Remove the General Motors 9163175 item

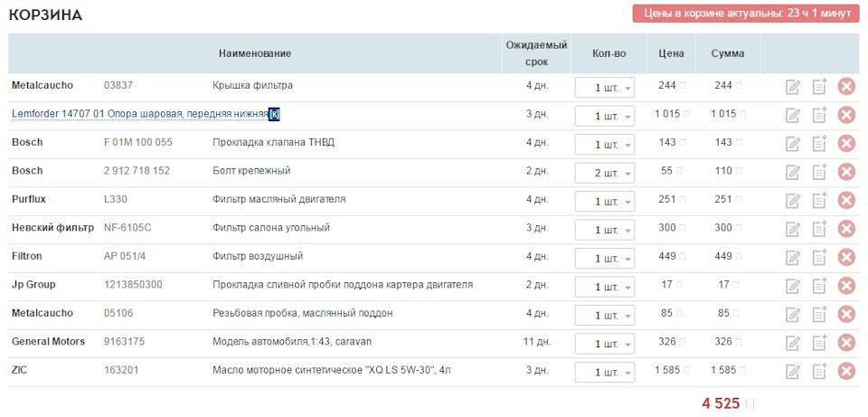click(846, 343)
